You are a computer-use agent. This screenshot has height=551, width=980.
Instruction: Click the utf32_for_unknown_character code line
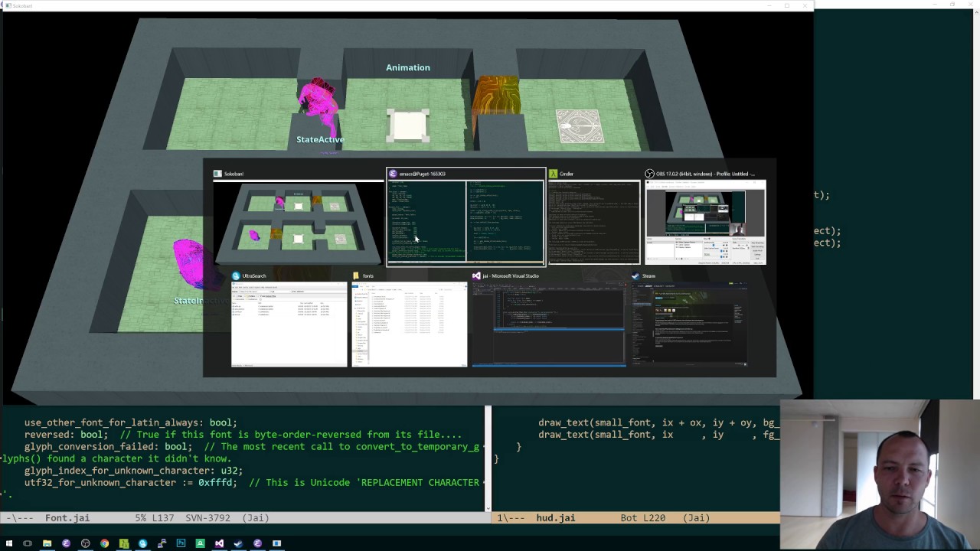click(x=251, y=483)
